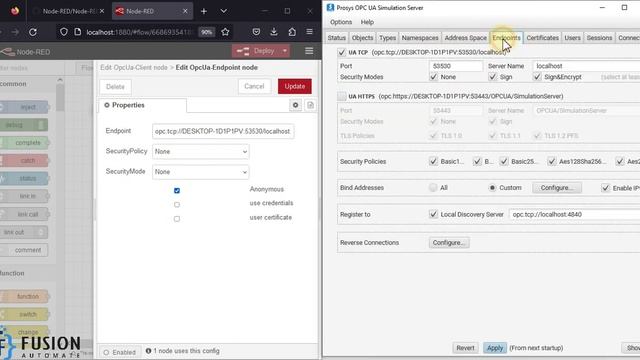Viewport: 640px width, 360px height.
Task: Select the Properties tab
Action: coord(142,105)
